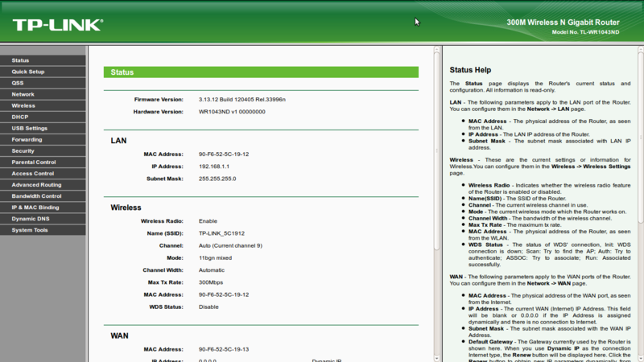Screen dimensions: 644x362
Task: Open System Tools menu
Action: [x=43, y=230]
